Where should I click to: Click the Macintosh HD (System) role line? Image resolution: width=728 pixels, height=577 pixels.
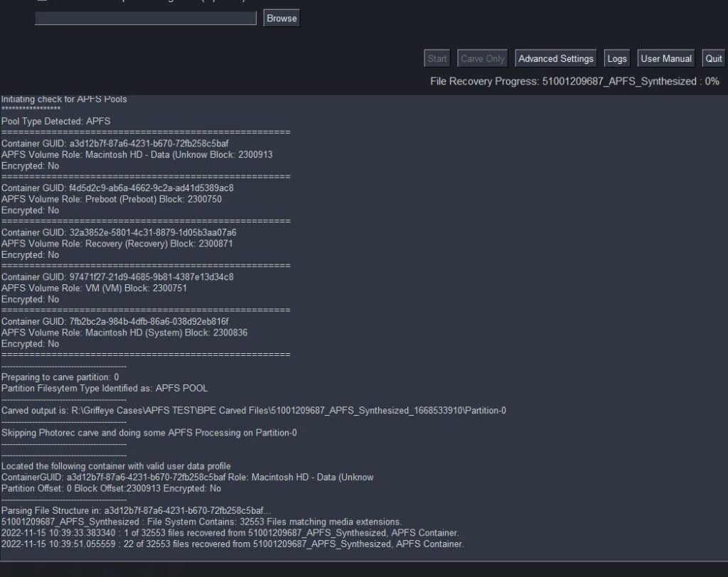click(x=124, y=333)
